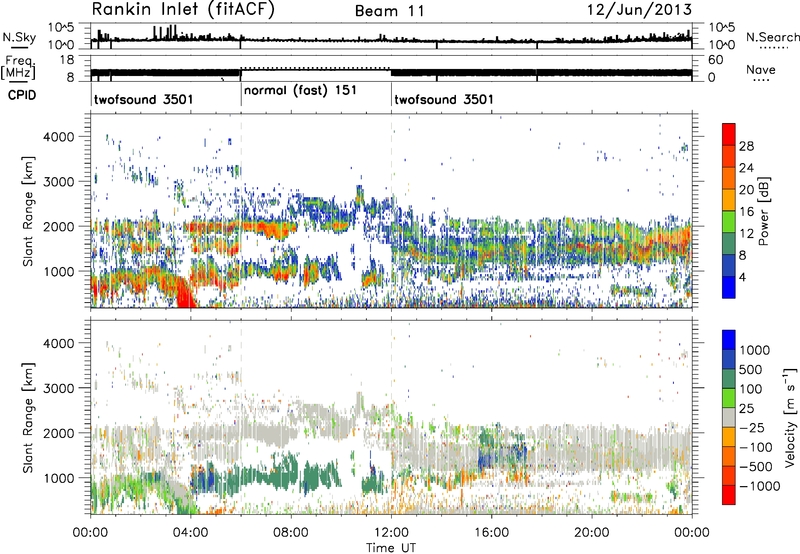Click 'Slant Range [km]' label of power panel
Screen dimensions: 800x554
coord(28,211)
